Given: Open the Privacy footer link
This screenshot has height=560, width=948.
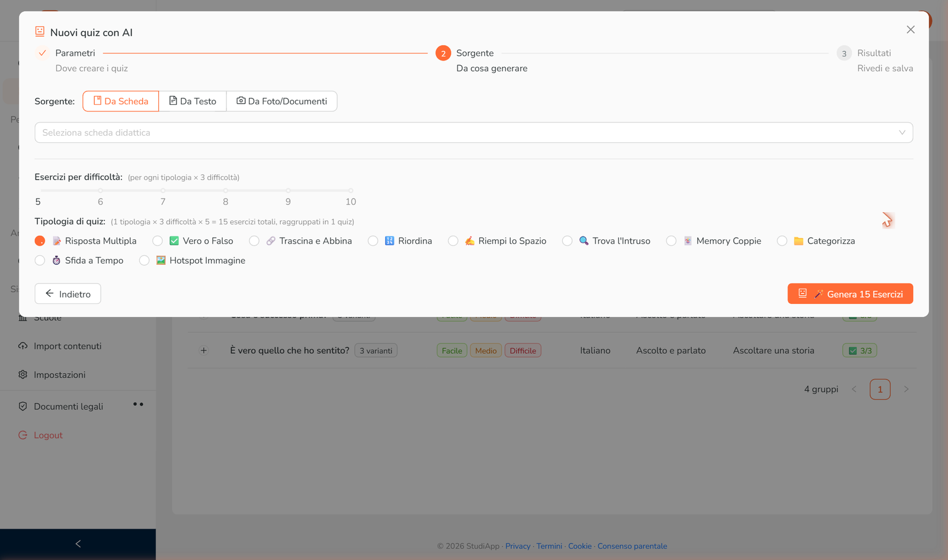Looking at the screenshot, I should pos(518,546).
